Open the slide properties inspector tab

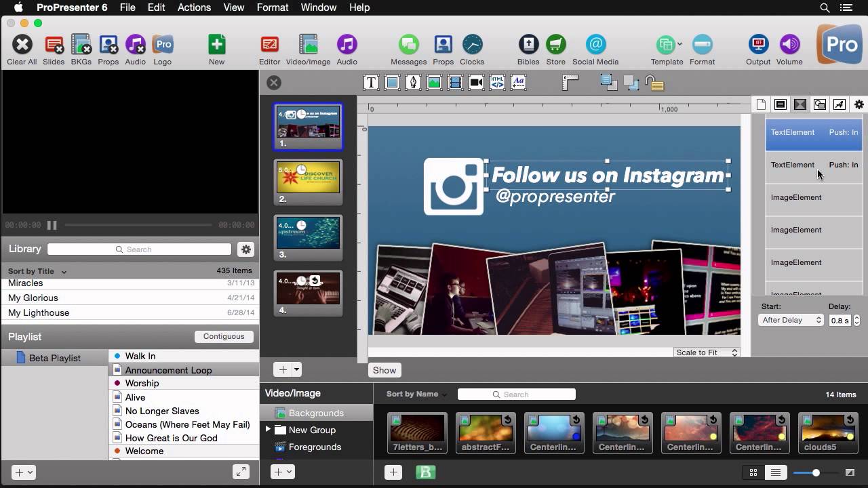click(781, 104)
